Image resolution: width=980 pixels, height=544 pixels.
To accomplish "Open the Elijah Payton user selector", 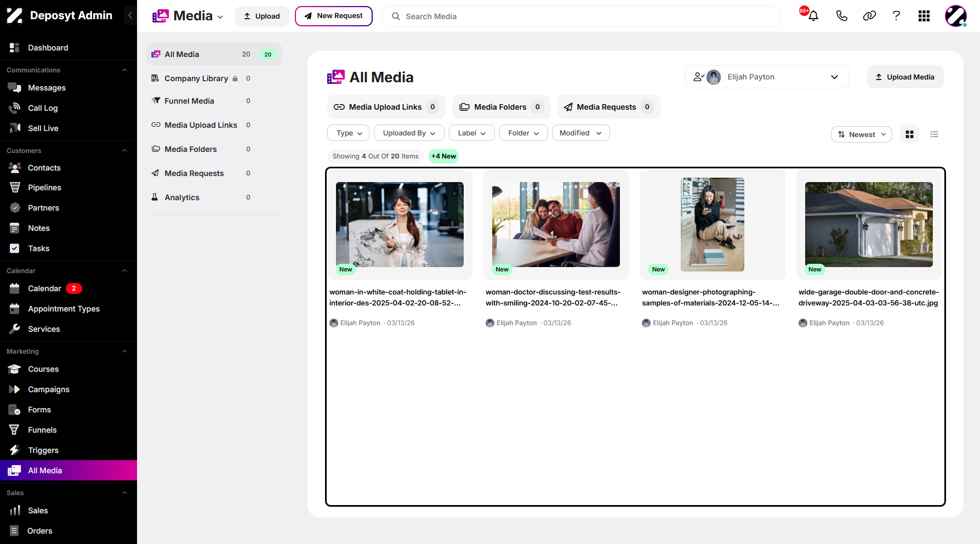I will pos(767,77).
